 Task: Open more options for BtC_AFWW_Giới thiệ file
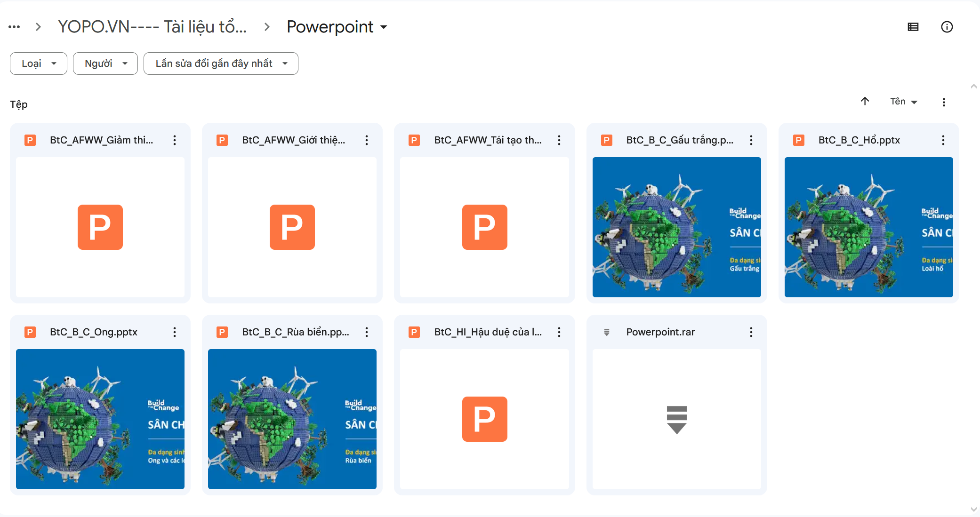click(366, 140)
